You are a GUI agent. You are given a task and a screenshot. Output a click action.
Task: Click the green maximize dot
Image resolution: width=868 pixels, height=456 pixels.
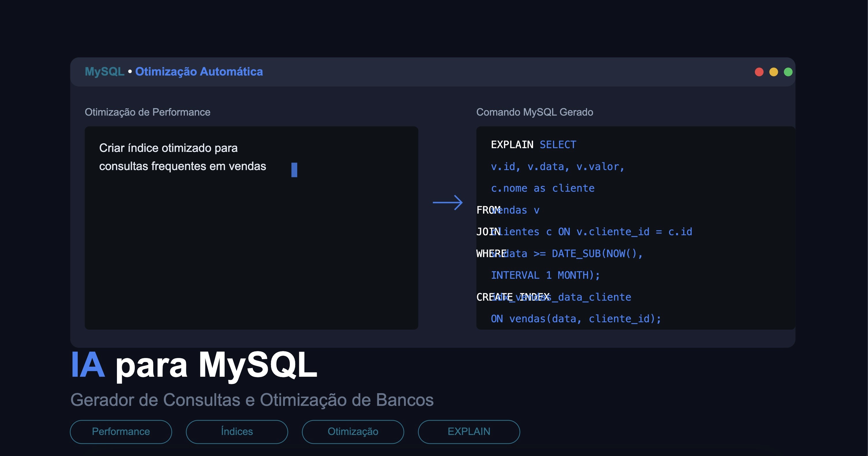[788, 72]
